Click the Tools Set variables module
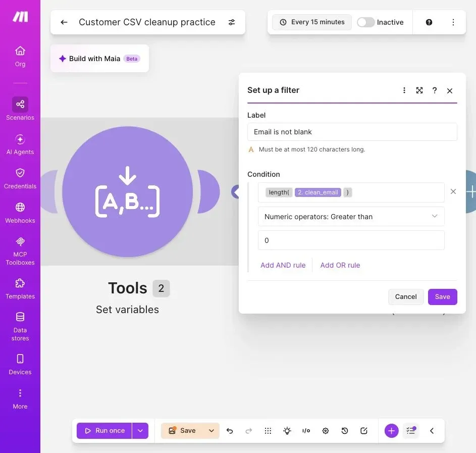The width and height of the screenshot is (476, 453). 128,191
